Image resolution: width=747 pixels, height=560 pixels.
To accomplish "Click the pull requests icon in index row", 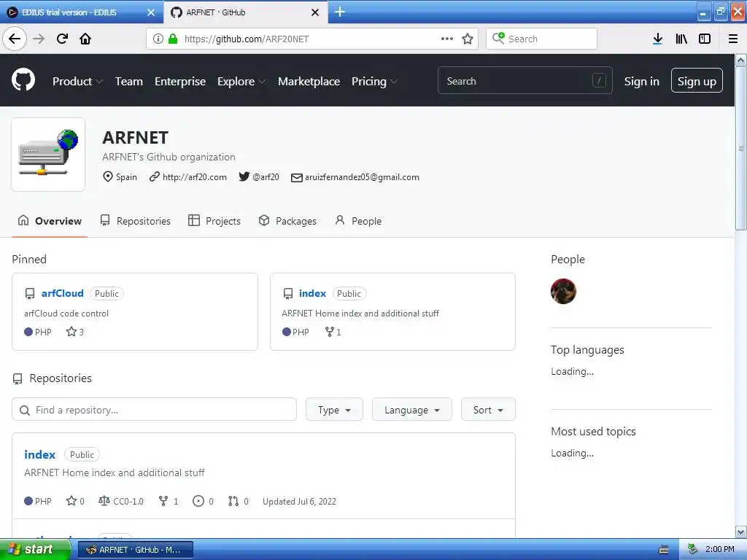I will (x=233, y=501).
